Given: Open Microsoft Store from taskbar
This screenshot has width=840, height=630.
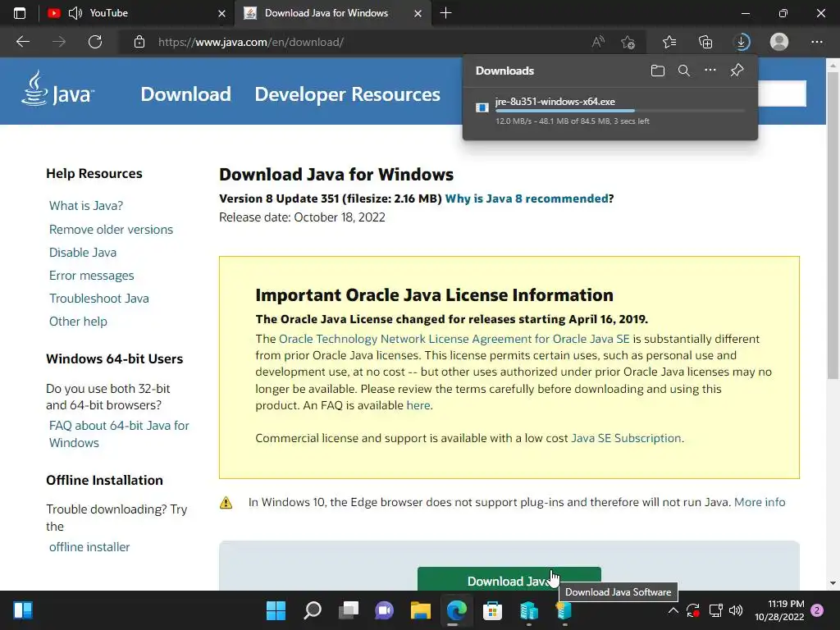Looking at the screenshot, I should point(492,610).
